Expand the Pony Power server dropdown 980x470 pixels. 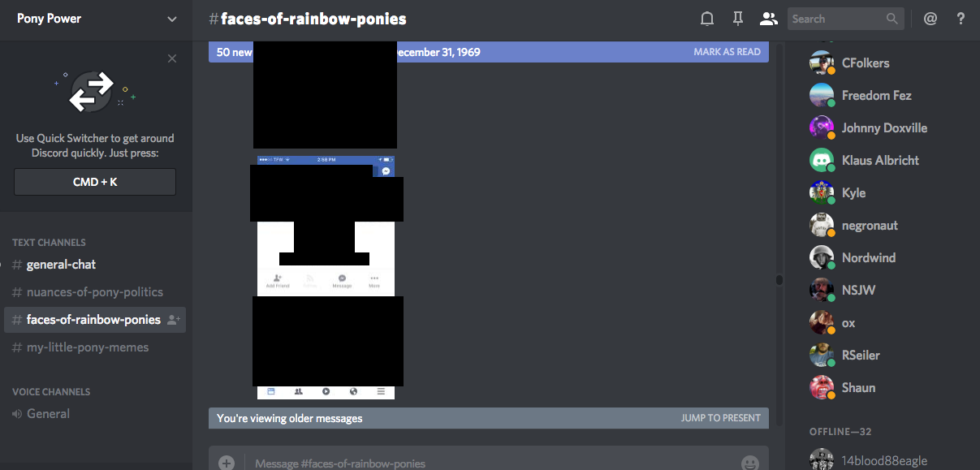(171, 19)
